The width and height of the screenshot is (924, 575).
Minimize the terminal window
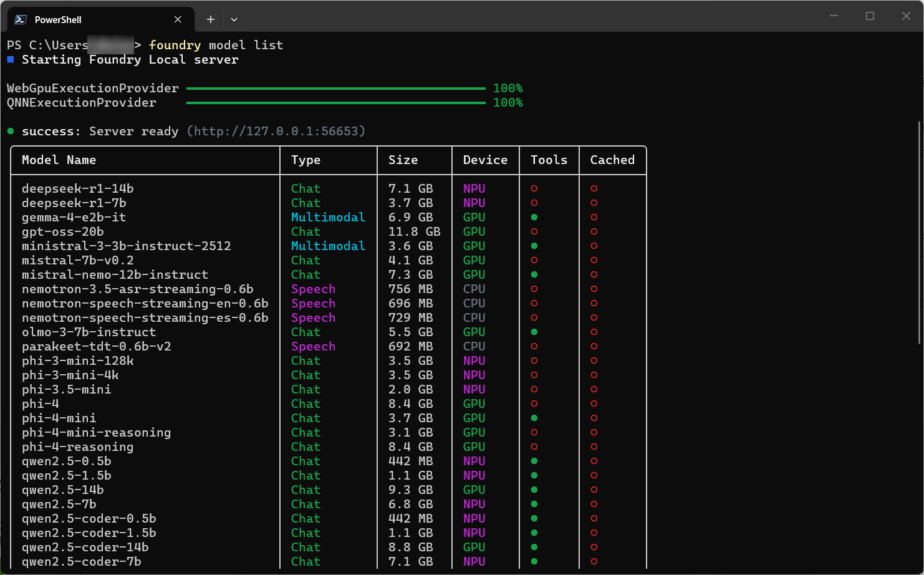834,16
